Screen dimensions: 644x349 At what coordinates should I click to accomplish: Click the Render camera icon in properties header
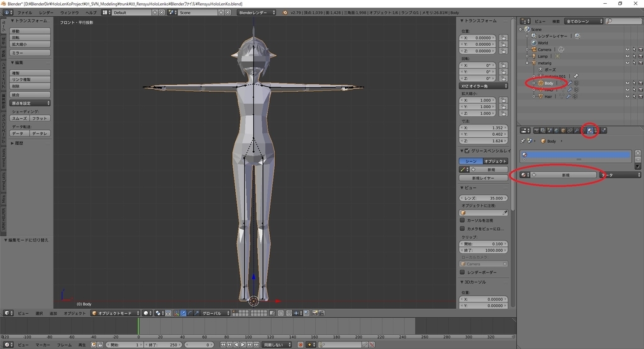click(536, 131)
